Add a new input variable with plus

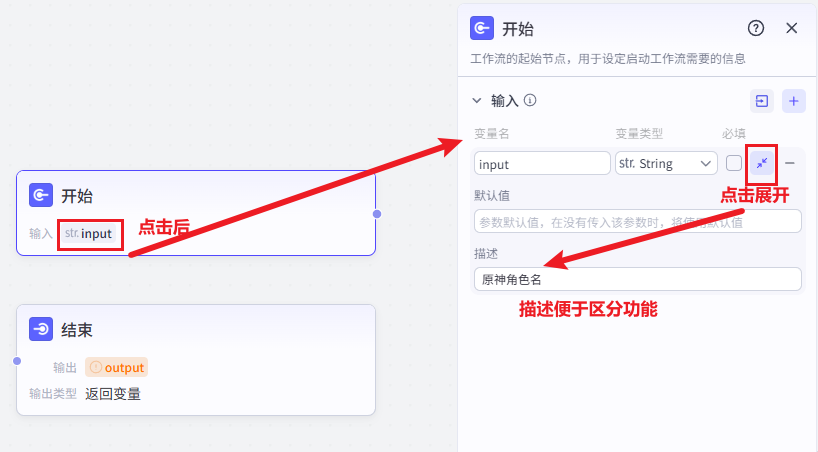click(793, 101)
